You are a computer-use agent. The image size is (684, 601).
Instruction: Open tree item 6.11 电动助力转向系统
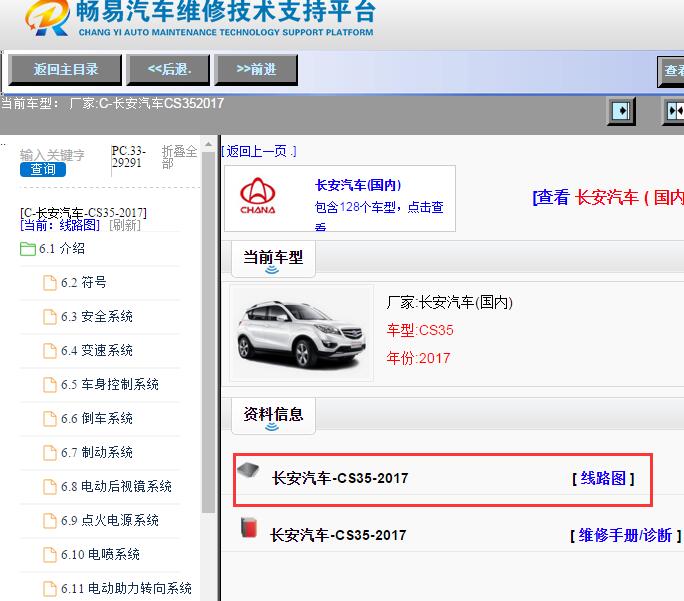126,589
